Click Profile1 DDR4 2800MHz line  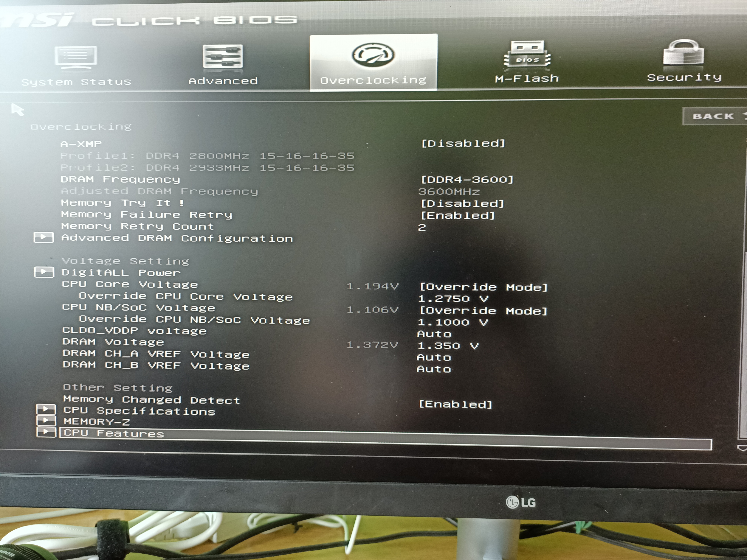pyautogui.click(x=207, y=156)
